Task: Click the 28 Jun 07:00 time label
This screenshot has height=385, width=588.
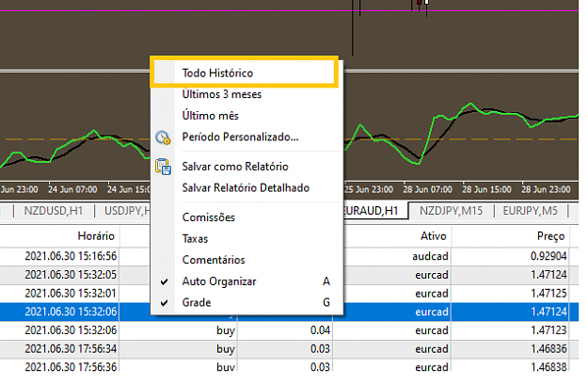Action: (x=427, y=189)
